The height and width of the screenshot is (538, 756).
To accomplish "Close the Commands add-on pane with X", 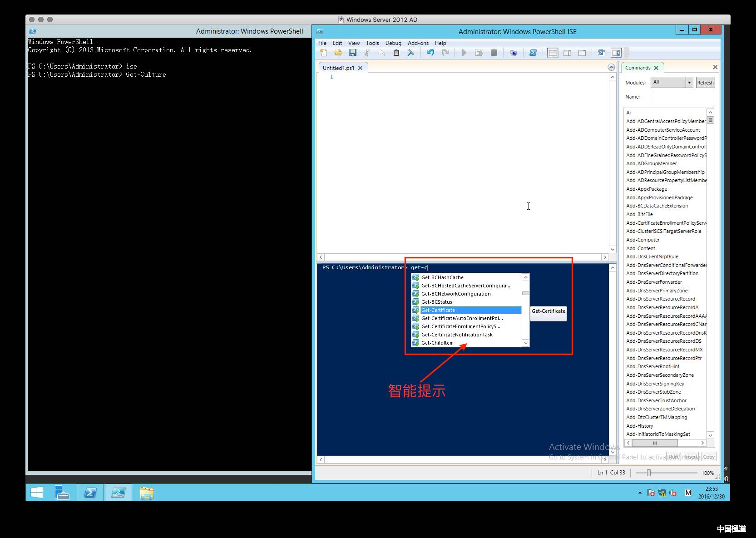I will tap(715, 67).
